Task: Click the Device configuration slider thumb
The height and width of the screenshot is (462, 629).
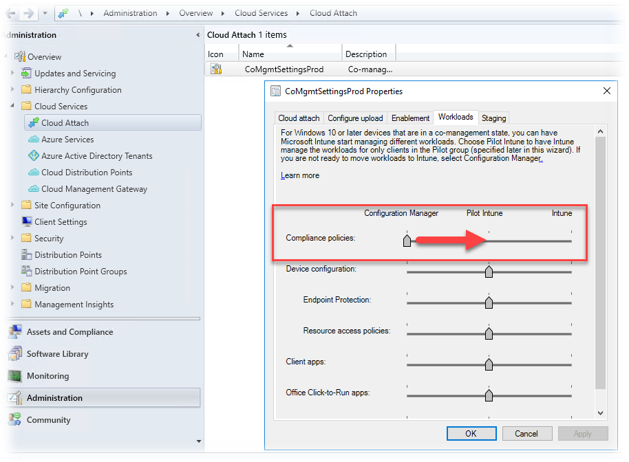Action: 489,271
